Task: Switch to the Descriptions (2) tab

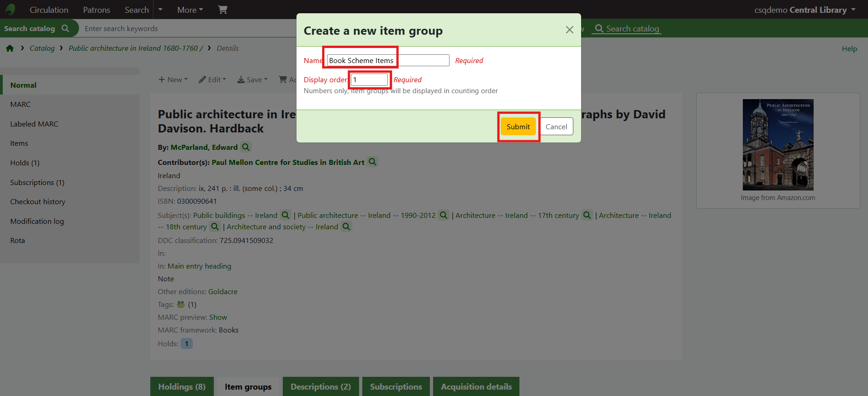Action: tap(321, 386)
